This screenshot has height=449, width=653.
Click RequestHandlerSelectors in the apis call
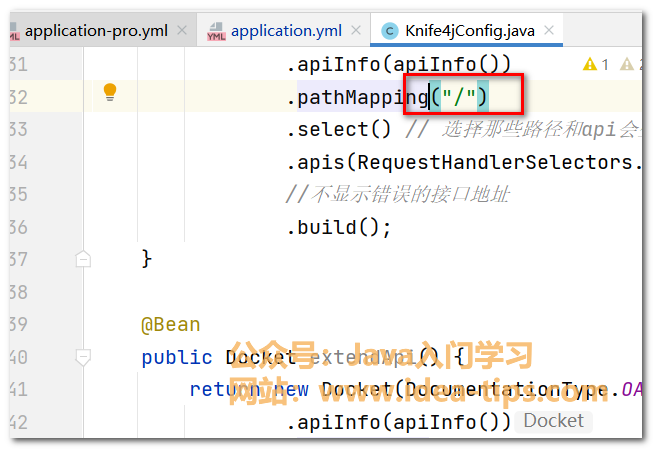coord(495,162)
